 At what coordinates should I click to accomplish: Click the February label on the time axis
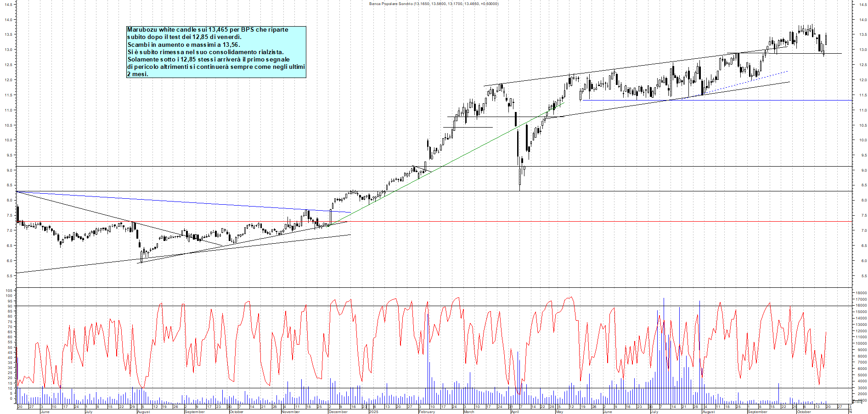coord(427,412)
